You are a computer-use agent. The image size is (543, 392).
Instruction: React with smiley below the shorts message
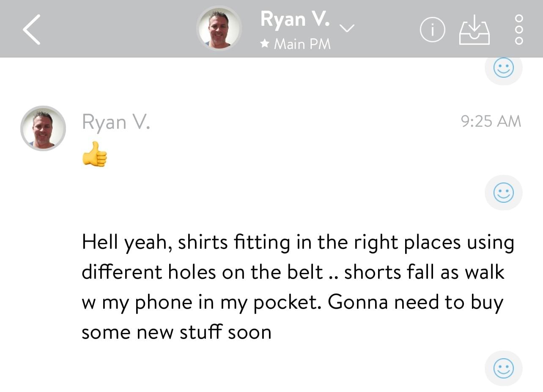pos(503,368)
